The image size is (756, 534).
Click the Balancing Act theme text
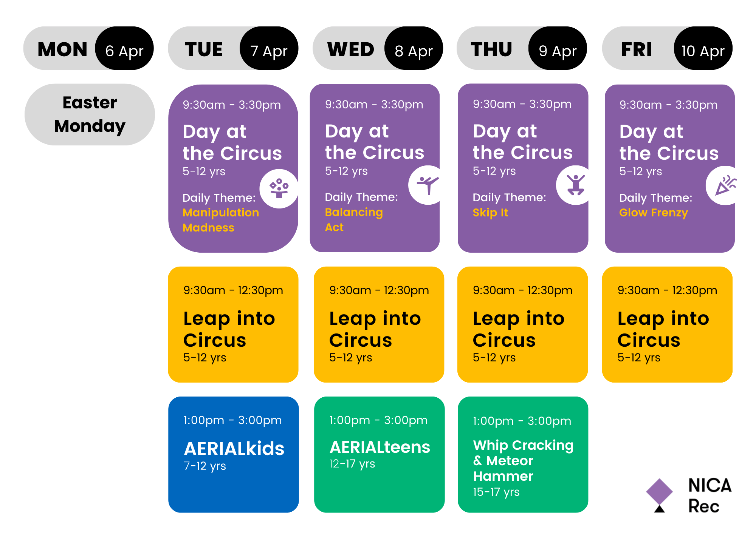click(353, 219)
